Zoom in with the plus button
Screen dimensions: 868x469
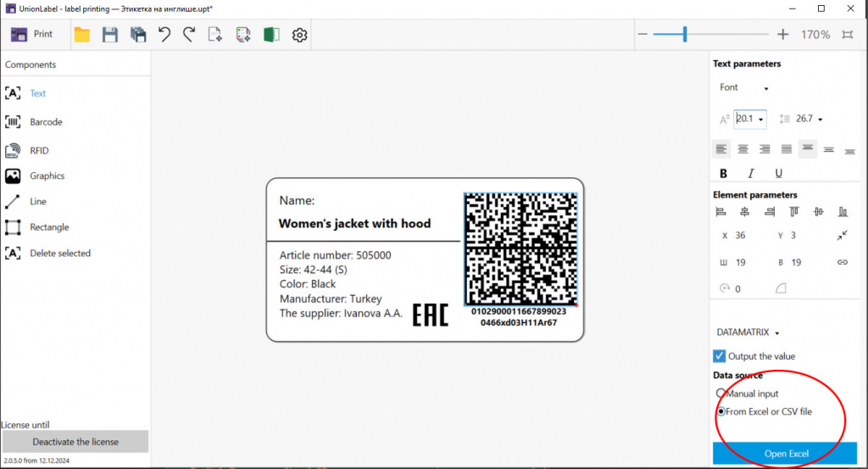tap(782, 34)
